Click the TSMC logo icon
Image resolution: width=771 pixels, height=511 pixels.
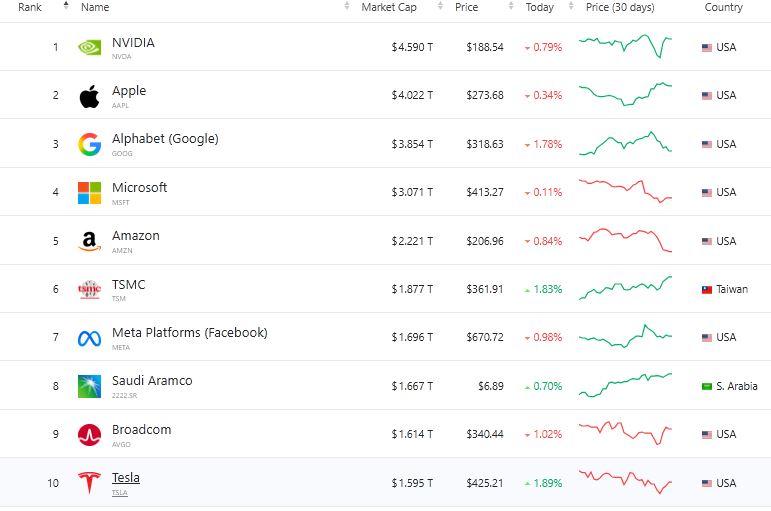(x=90, y=290)
